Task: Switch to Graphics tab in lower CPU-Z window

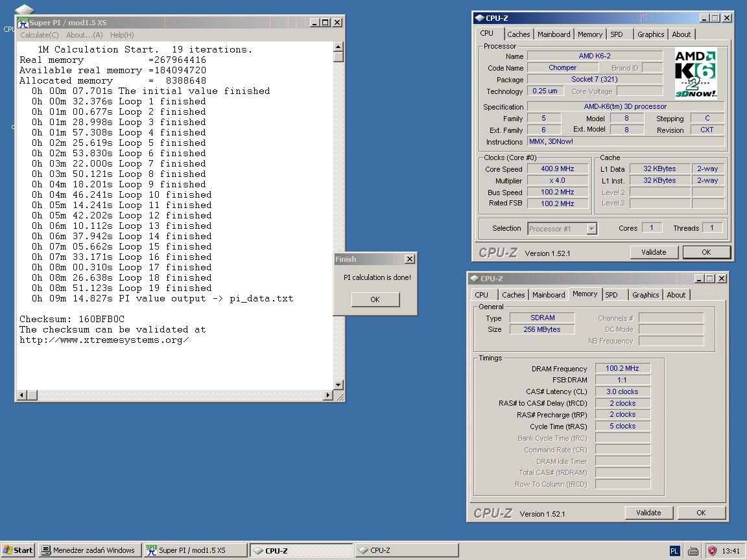Action: (646, 295)
